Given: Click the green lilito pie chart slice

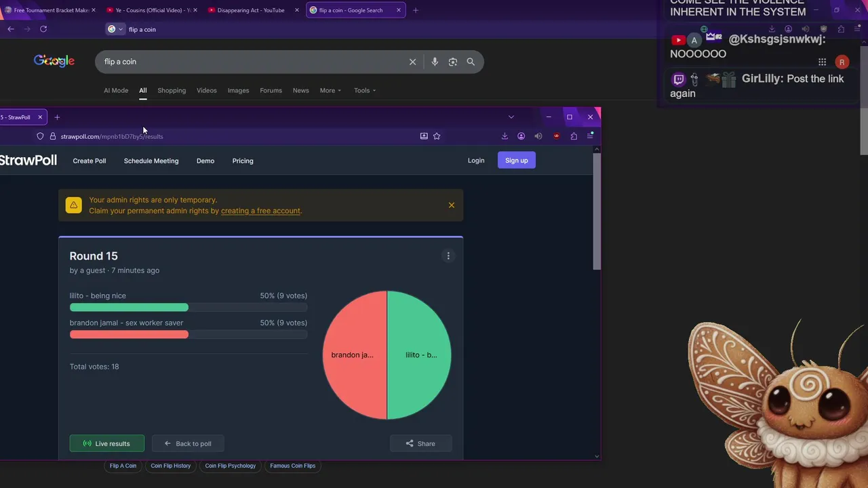Looking at the screenshot, I should click(420, 355).
